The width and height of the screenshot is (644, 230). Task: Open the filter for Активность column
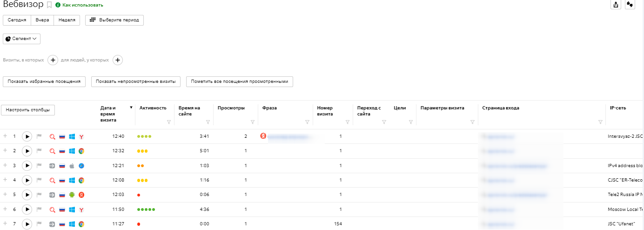tap(168, 122)
